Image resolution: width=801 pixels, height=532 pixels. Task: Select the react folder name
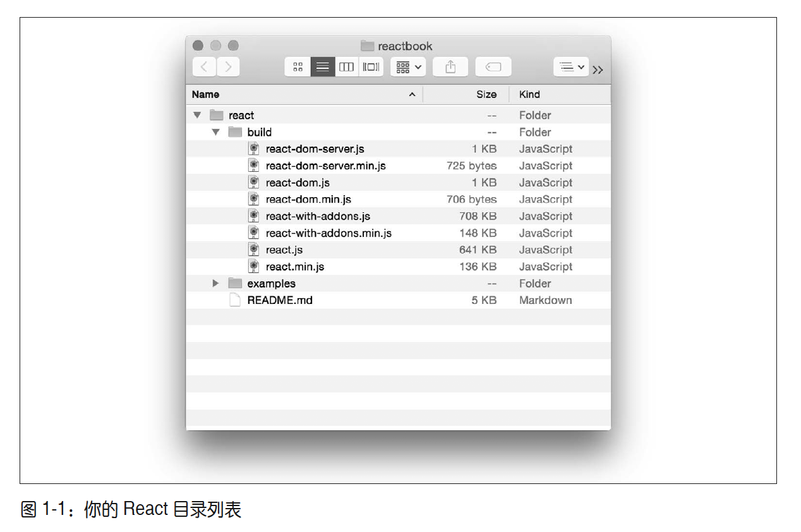click(241, 116)
